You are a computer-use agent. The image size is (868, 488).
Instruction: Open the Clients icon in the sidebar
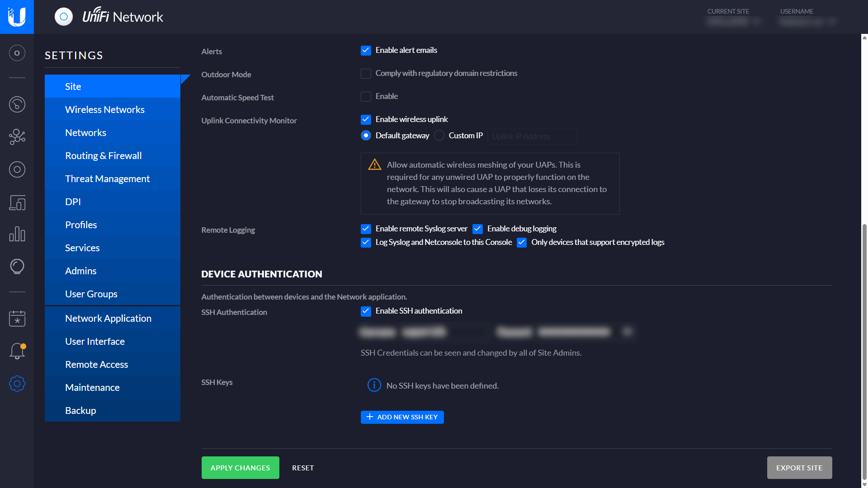(x=17, y=202)
